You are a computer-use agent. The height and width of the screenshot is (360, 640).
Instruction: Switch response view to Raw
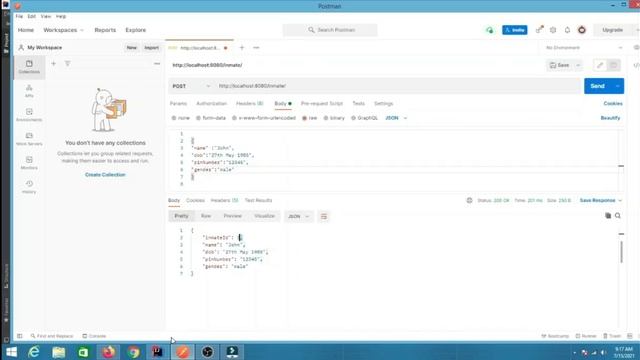click(206, 216)
